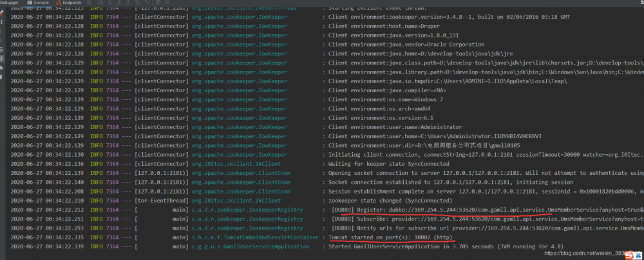Click 's.b.c.e.t.TomcatEmbeddedServletContainer' logger name
This screenshot has height=260, width=644.
[254, 237]
